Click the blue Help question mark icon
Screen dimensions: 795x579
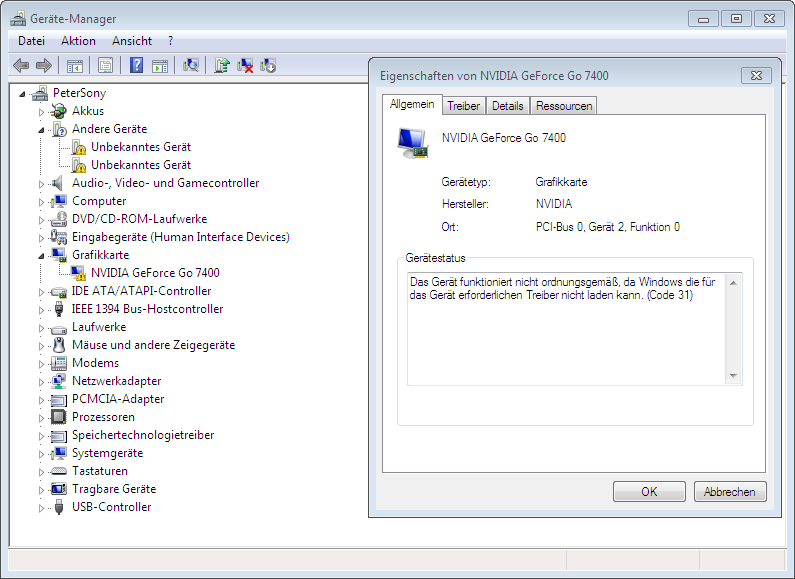pos(136,65)
